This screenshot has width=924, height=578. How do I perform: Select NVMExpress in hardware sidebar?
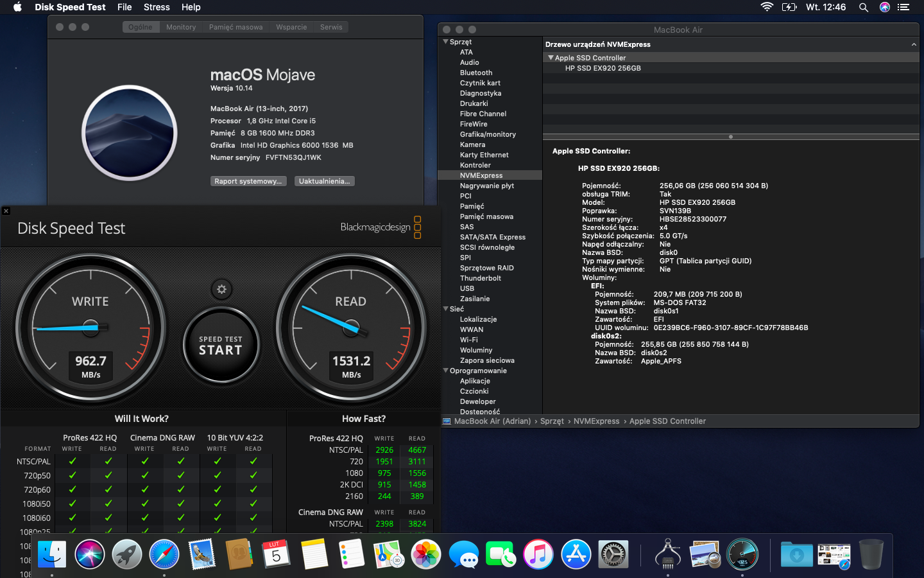(x=490, y=175)
